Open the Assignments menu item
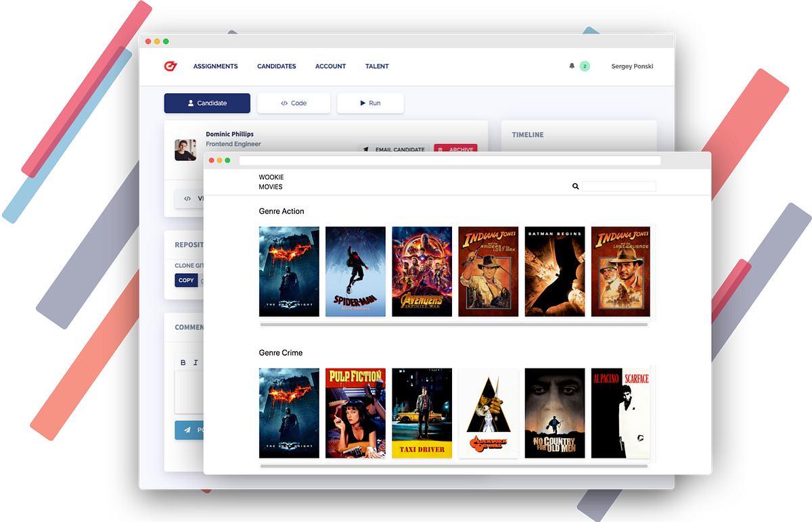The height and width of the screenshot is (522, 812). (x=215, y=66)
